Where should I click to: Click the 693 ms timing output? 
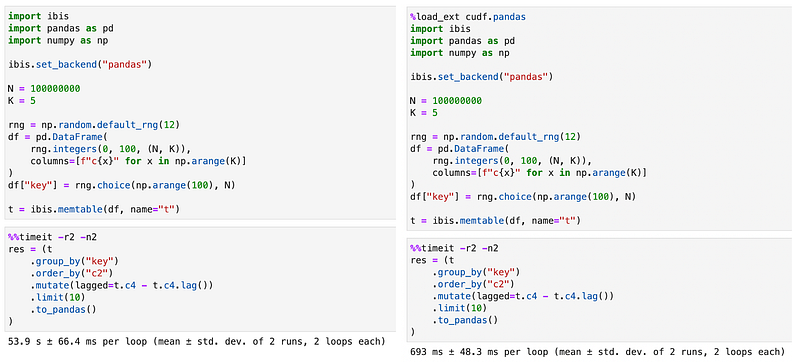(x=597, y=352)
